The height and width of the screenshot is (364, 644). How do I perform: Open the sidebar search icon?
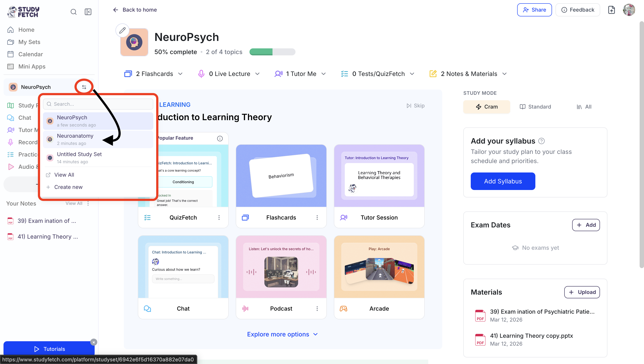tap(73, 12)
